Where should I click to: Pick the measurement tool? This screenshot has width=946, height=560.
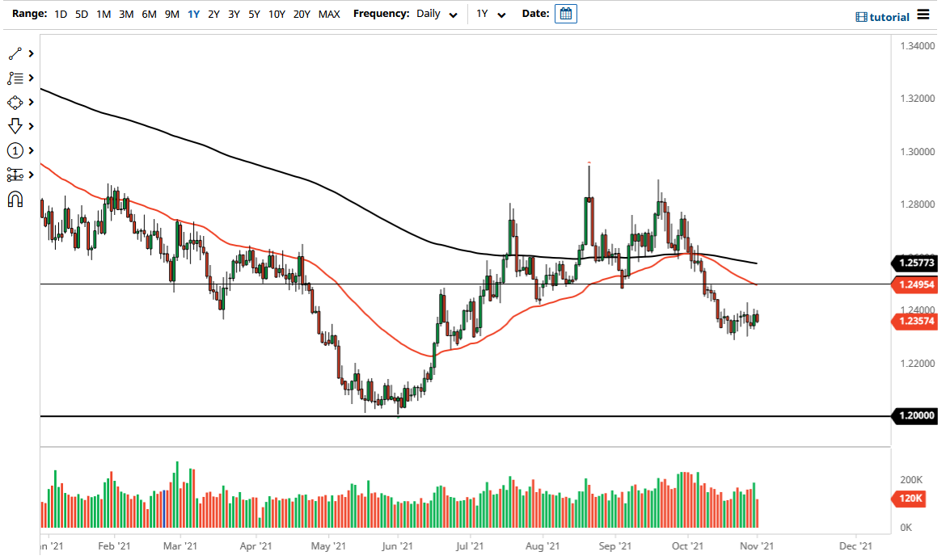[15, 175]
